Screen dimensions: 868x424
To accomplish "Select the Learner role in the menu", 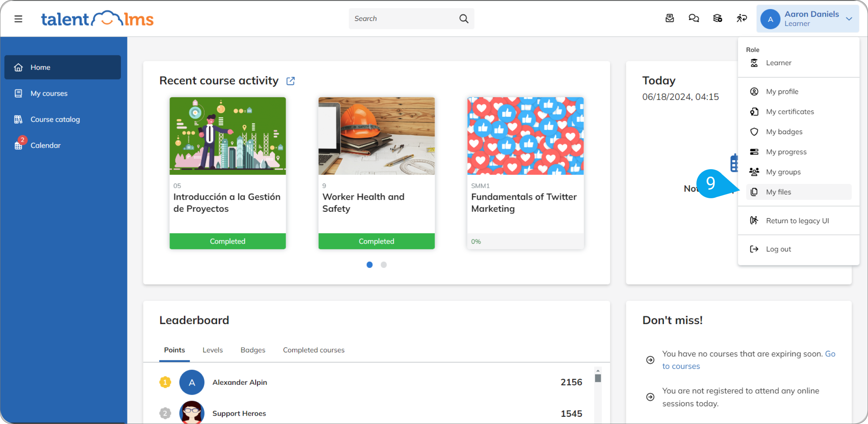I will (778, 63).
